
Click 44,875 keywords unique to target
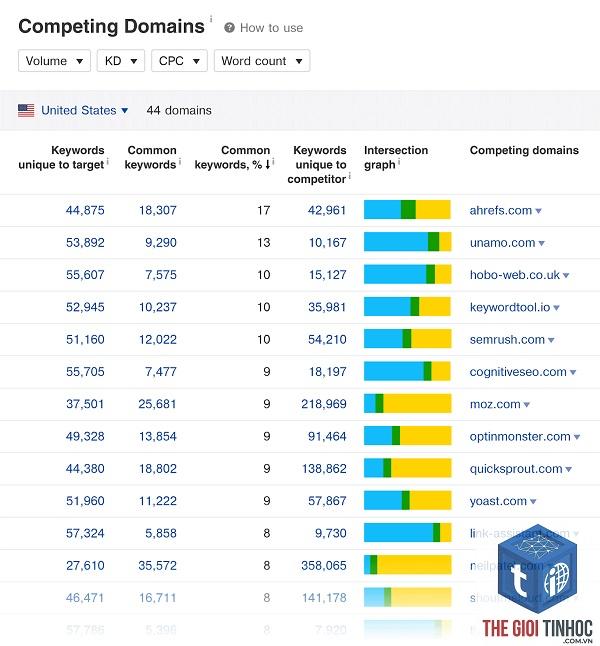(x=85, y=211)
